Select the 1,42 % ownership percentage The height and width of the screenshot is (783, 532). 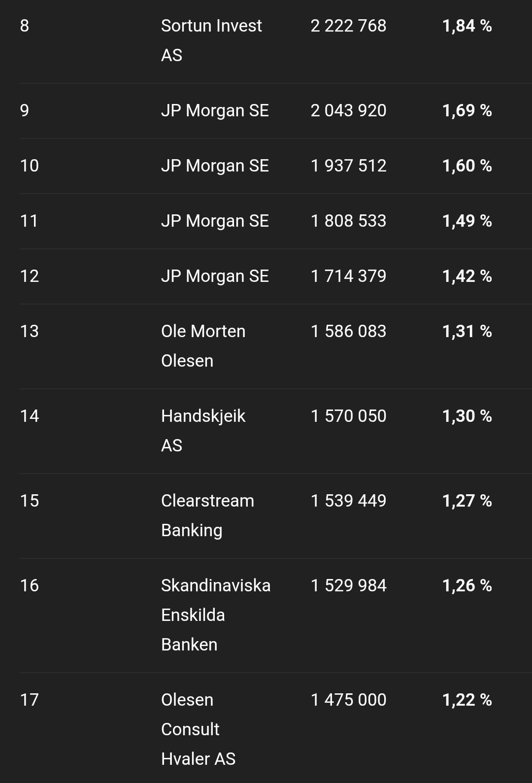466,276
